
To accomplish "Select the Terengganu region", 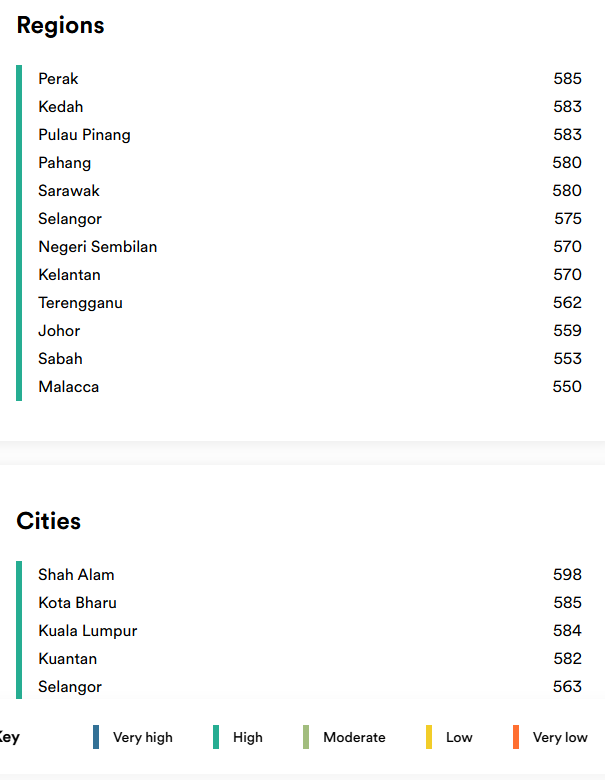I will click(x=80, y=303).
